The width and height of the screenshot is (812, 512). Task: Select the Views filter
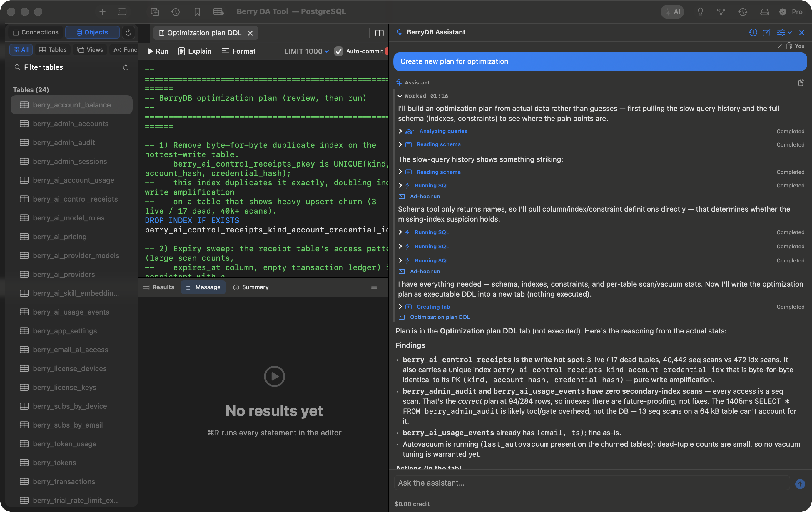(x=90, y=50)
